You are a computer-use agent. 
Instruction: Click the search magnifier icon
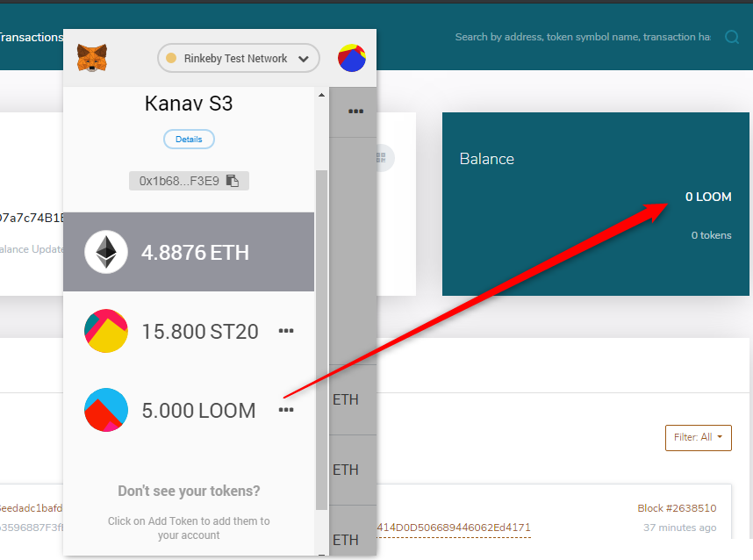tap(734, 37)
